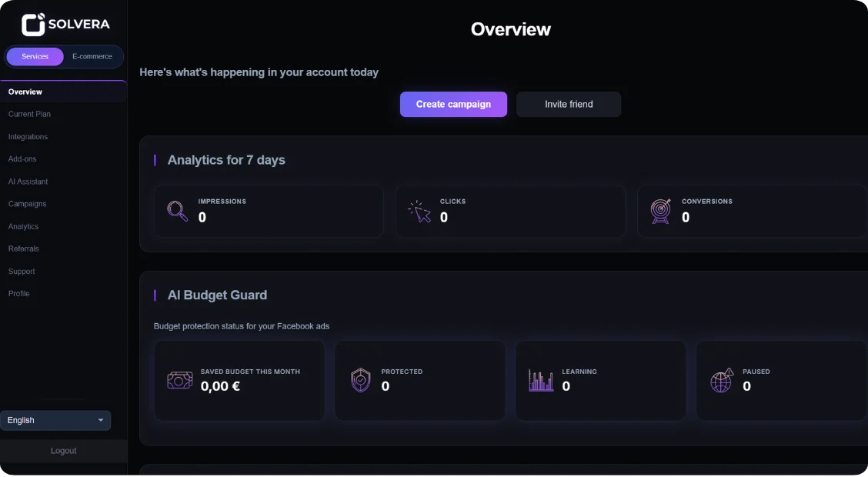Click the Learning bar chart icon
The image size is (868, 477).
point(541,380)
